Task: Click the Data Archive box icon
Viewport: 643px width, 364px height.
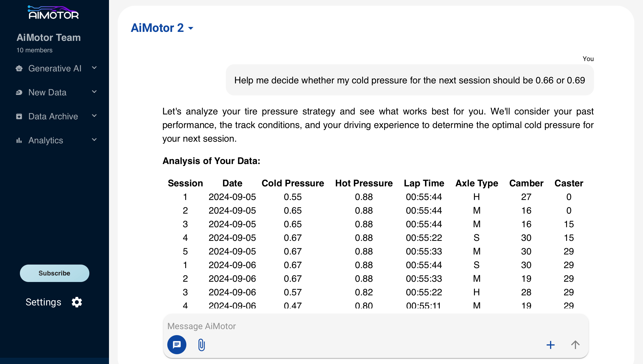Action: [19, 116]
